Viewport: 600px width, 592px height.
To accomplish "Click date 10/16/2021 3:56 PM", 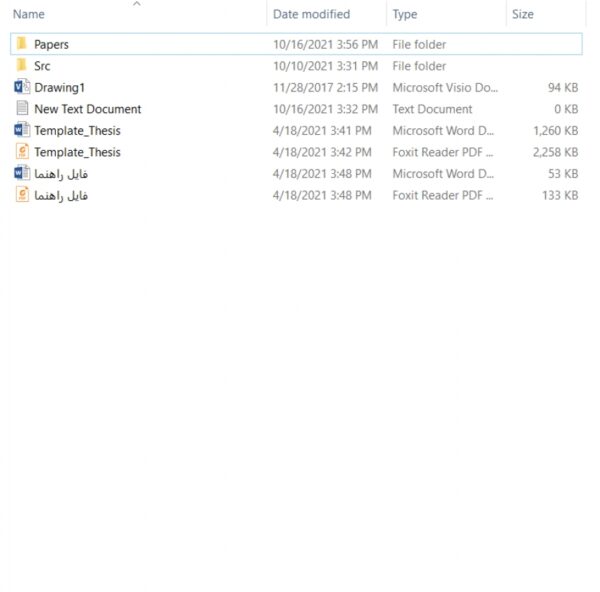I will click(x=326, y=44).
